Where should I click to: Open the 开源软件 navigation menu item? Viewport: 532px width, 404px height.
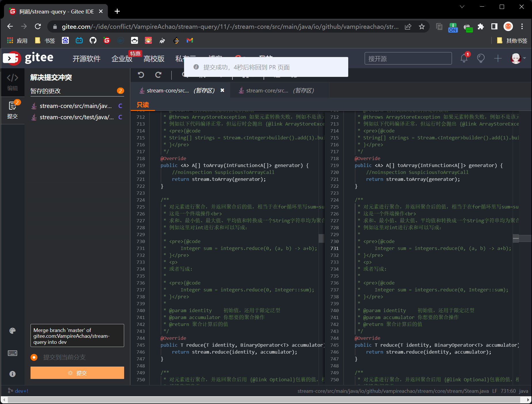(x=86, y=59)
